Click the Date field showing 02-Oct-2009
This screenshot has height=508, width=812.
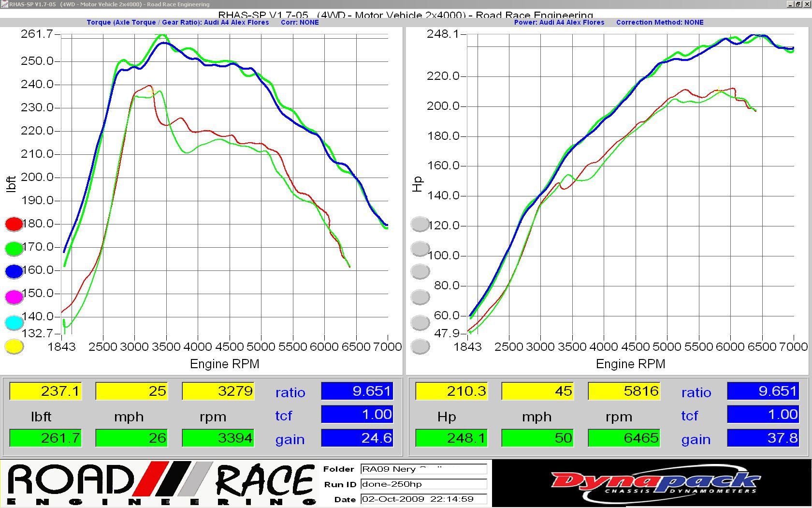point(423,499)
